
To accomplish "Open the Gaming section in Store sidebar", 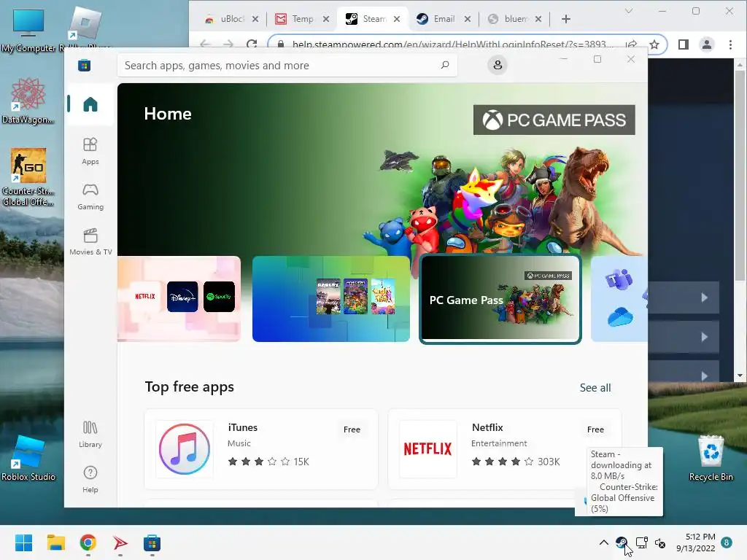I will [x=90, y=197].
